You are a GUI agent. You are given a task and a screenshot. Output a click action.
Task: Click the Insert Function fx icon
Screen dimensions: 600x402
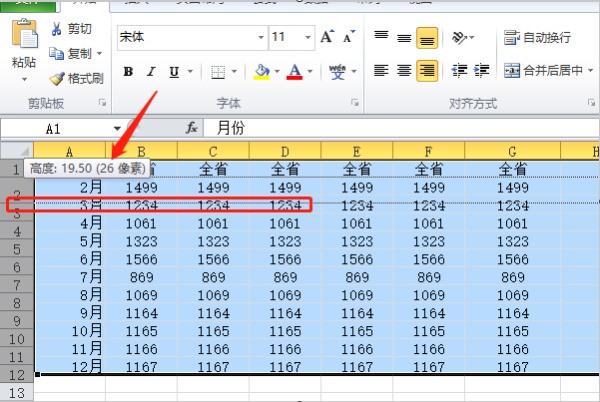193,128
